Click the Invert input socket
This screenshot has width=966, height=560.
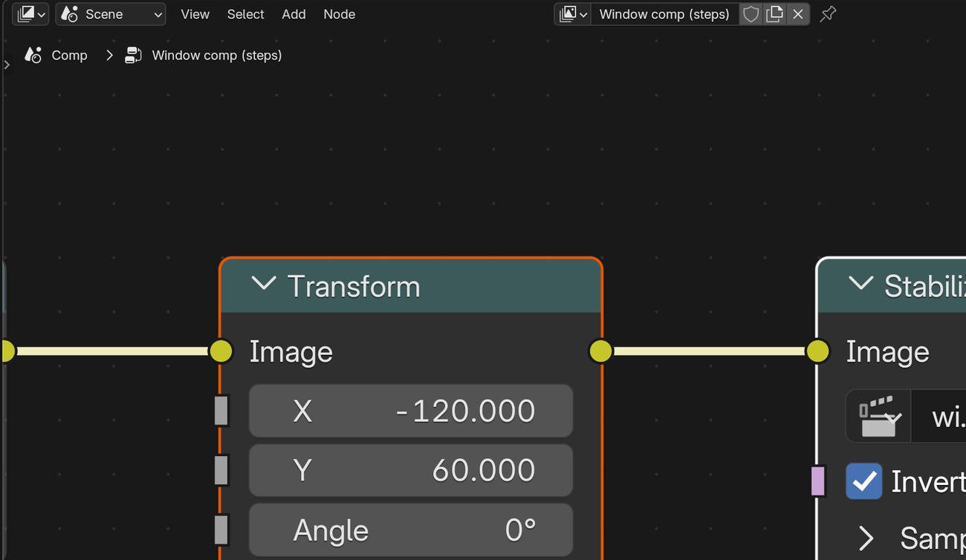coord(818,481)
